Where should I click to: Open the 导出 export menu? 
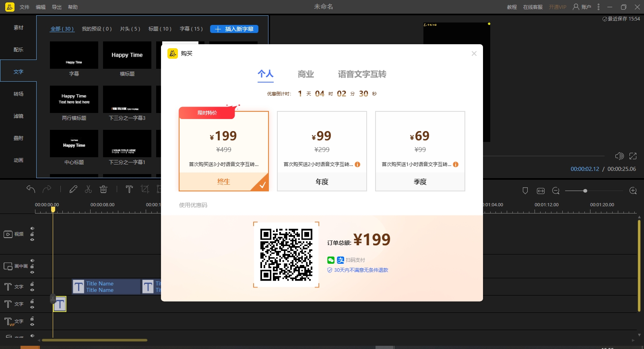point(57,7)
